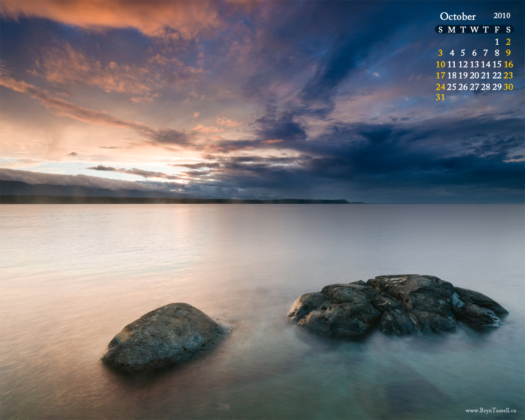The image size is (525, 420).
Task: Click Sunday date 24
Action: click(441, 87)
